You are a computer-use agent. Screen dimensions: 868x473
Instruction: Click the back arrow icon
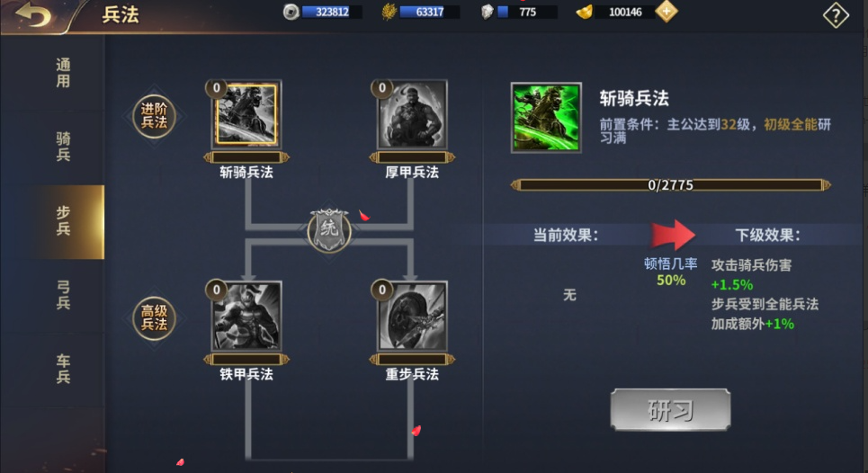[x=34, y=13]
